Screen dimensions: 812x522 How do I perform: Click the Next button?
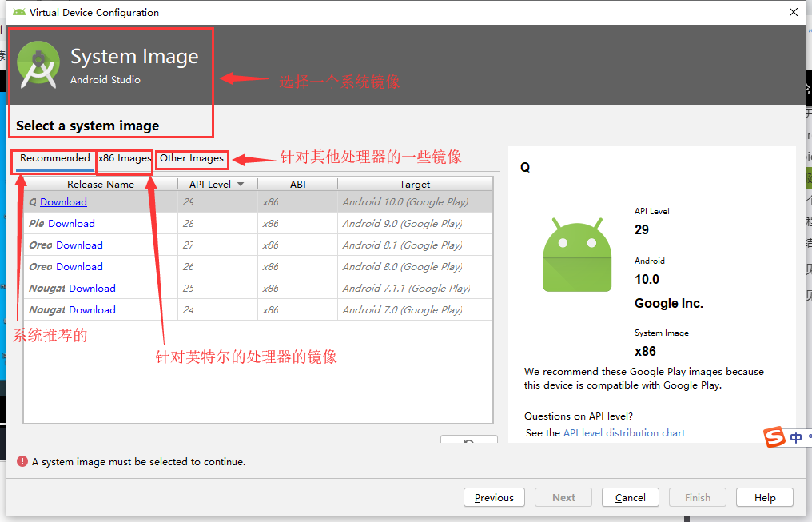coord(563,497)
